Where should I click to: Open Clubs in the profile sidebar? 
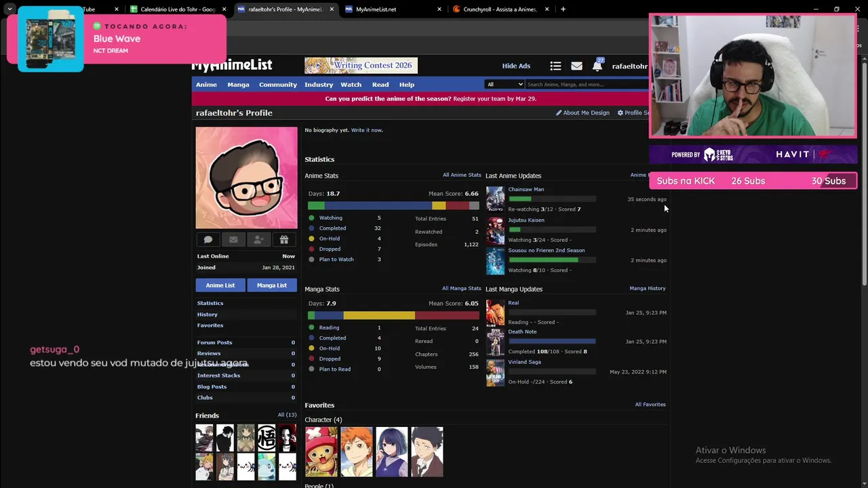pyautogui.click(x=205, y=398)
